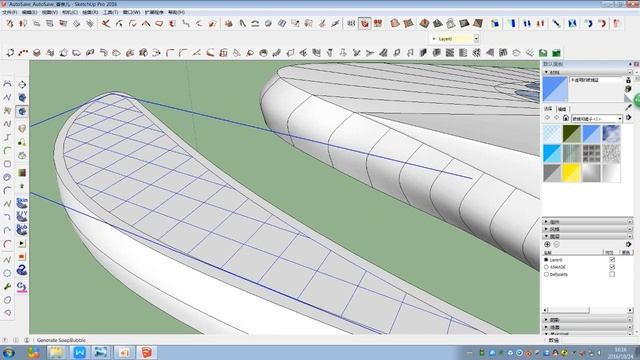
Task: Open the Layer0 dropdown in the toolbar
Action: click(476, 38)
